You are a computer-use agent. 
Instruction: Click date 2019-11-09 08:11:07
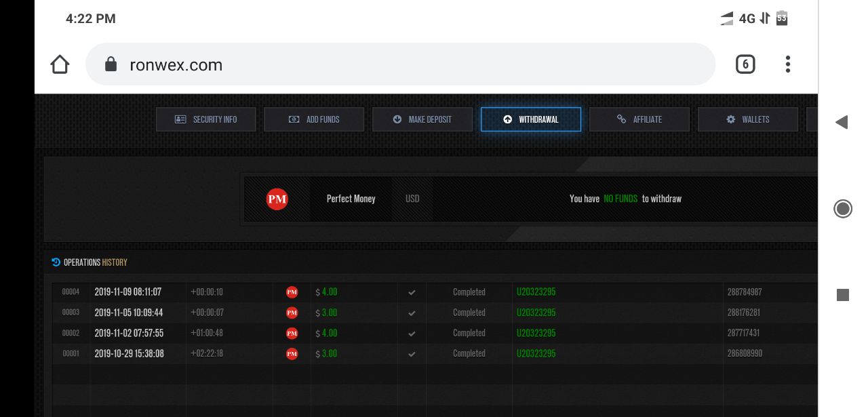(x=128, y=292)
